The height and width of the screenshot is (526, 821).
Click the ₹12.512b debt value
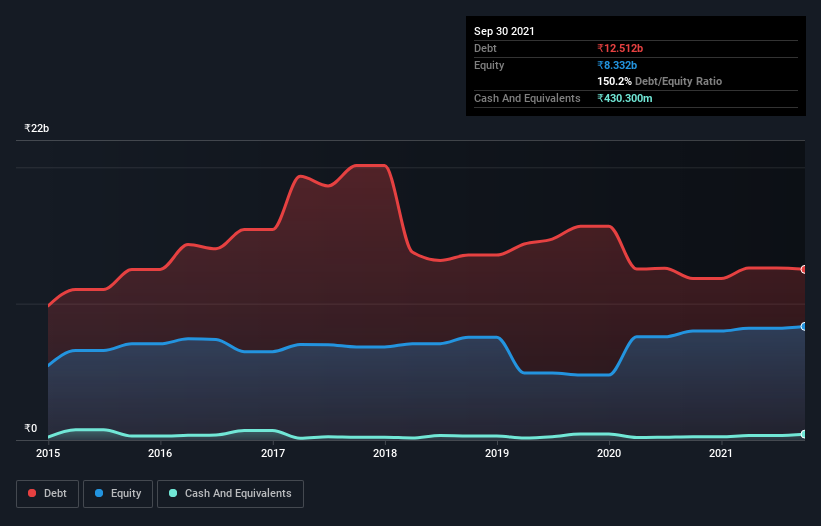click(x=620, y=49)
